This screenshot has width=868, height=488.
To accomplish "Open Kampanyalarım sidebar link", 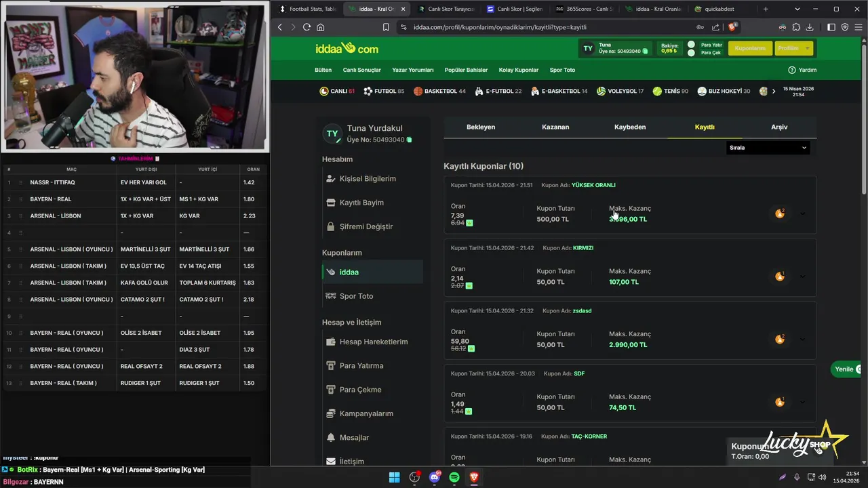I will (x=366, y=413).
